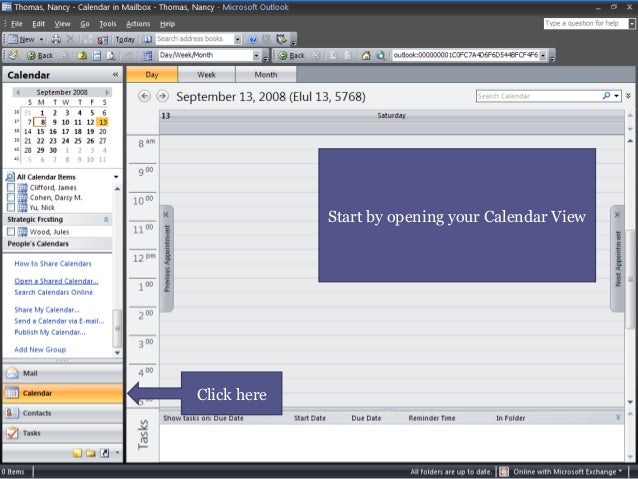This screenshot has width=638, height=479.
Task: Click the green Back button in Web toolbar
Action: [292, 55]
